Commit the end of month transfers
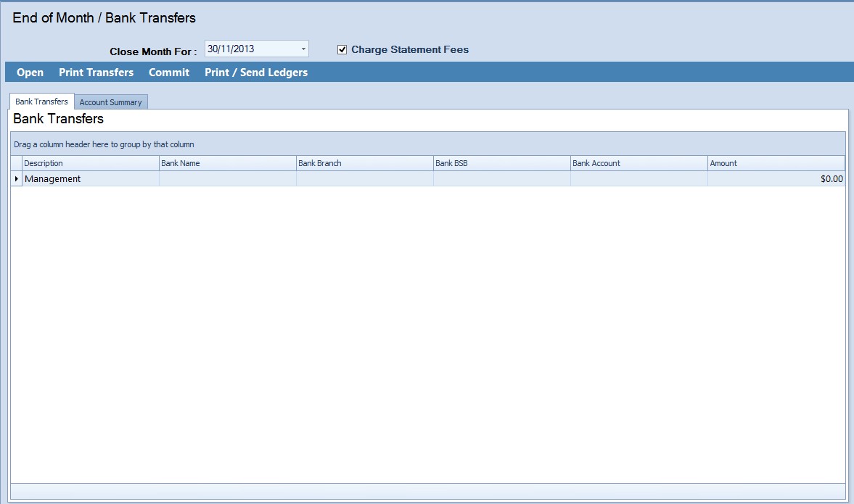Viewport: 854px width, 504px height. coord(169,73)
